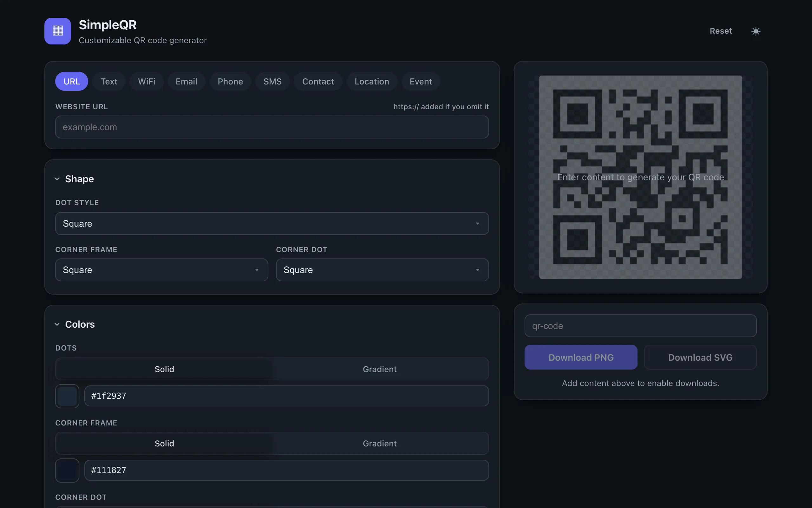Click the Download SVG button

pyautogui.click(x=700, y=357)
